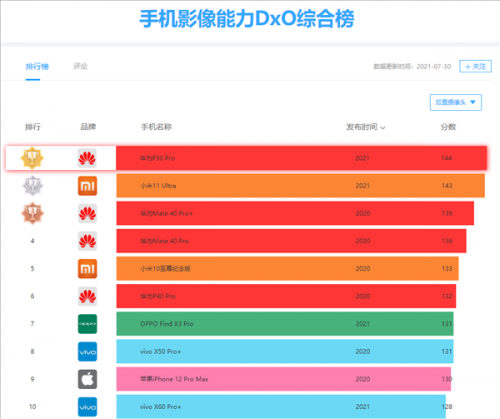
Task: Click the 分数 column header
Action: tap(448, 127)
